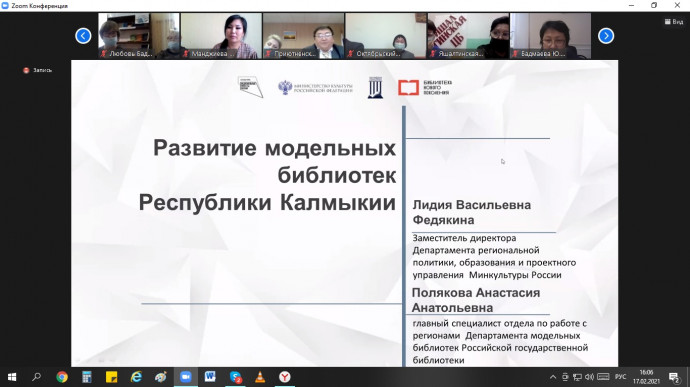Screen dimensions: 690x387
Task: Open the Вид view options
Action: pos(674,22)
